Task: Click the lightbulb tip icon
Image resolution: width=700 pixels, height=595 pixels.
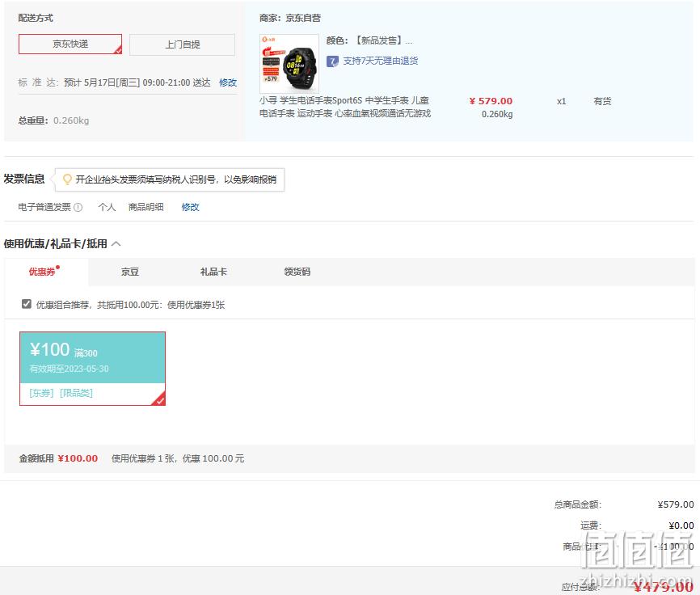Action: click(x=67, y=179)
